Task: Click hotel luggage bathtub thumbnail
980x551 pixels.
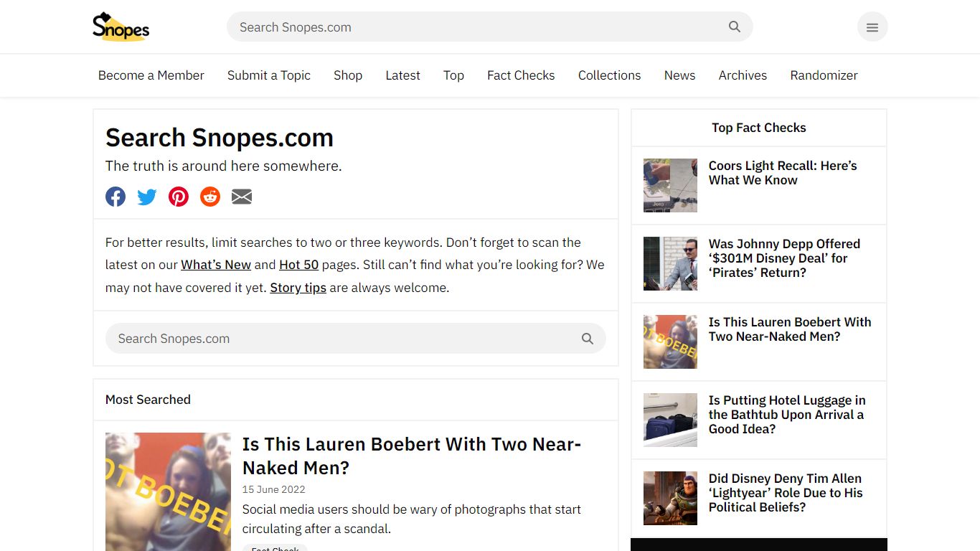Action: [x=670, y=420]
